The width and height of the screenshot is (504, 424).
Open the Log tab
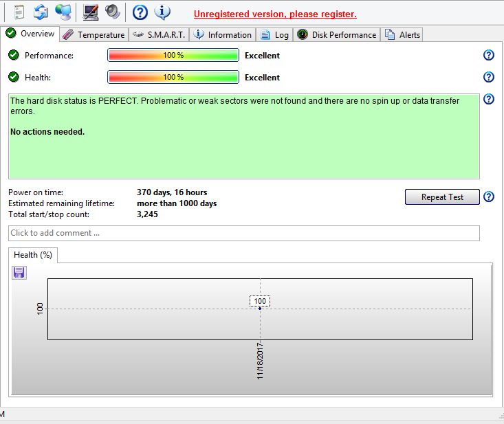[274, 34]
